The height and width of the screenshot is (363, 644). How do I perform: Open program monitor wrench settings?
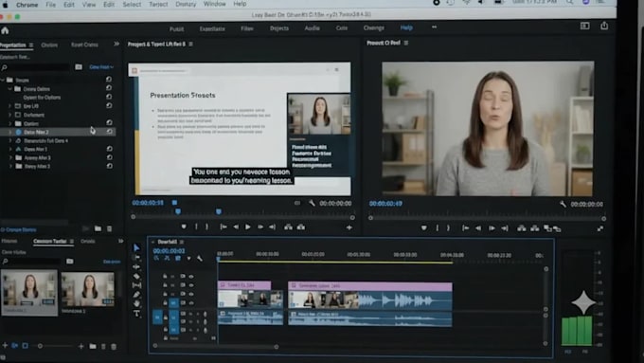(x=563, y=204)
